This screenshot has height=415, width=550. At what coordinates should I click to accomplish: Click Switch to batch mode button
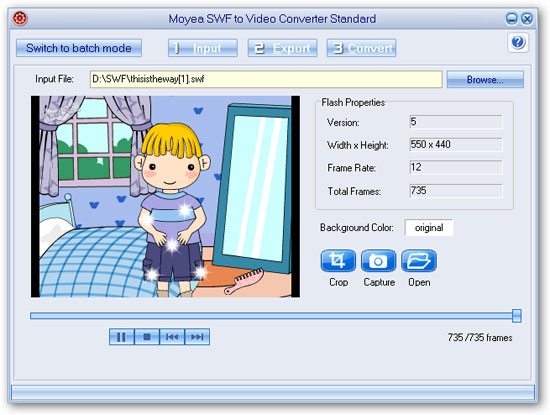point(79,48)
